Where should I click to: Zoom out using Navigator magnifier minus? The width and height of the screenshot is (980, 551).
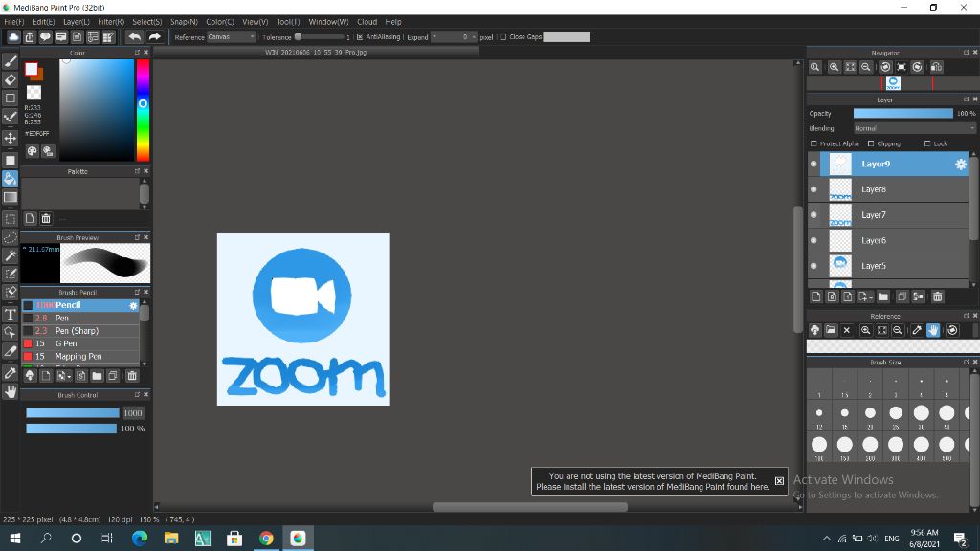pos(865,67)
